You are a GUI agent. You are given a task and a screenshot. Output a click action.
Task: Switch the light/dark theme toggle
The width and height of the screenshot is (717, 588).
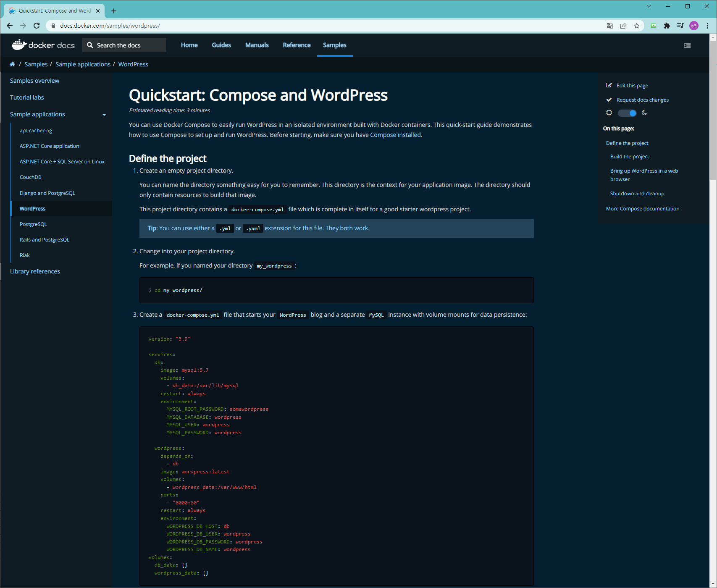coord(627,113)
